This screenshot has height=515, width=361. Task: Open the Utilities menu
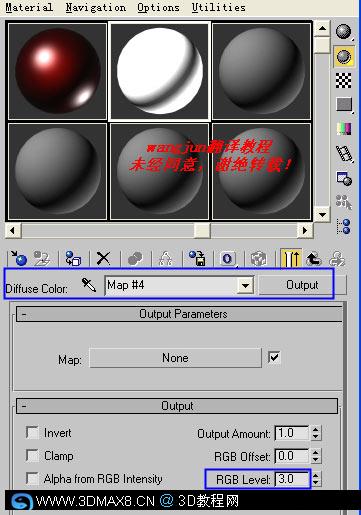click(x=219, y=7)
